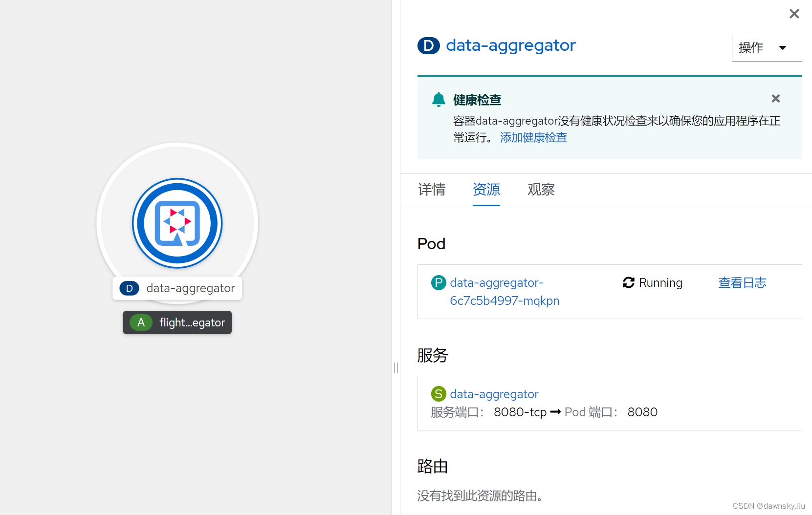Image resolution: width=812 pixels, height=515 pixels.
Task: Dismiss the 健康检查 alert
Action: click(776, 99)
